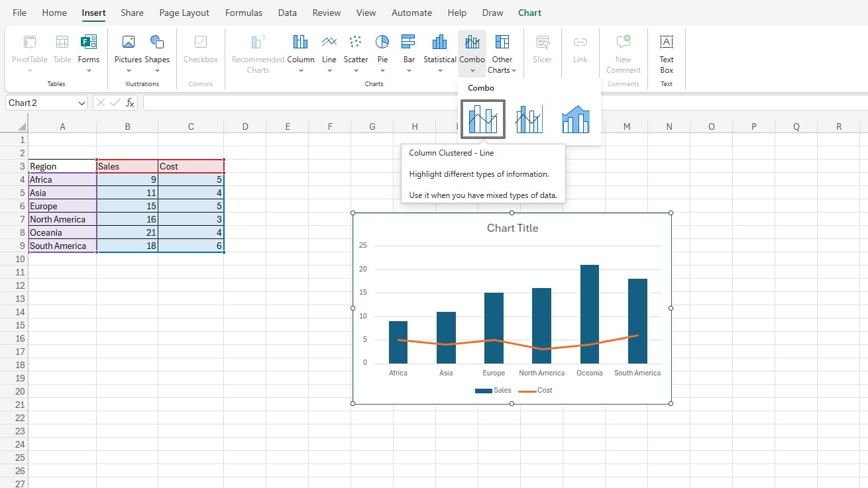Open the Other Charts menu
Image resolution: width=868 pixels, height=488 pixels.
[502, 53]
